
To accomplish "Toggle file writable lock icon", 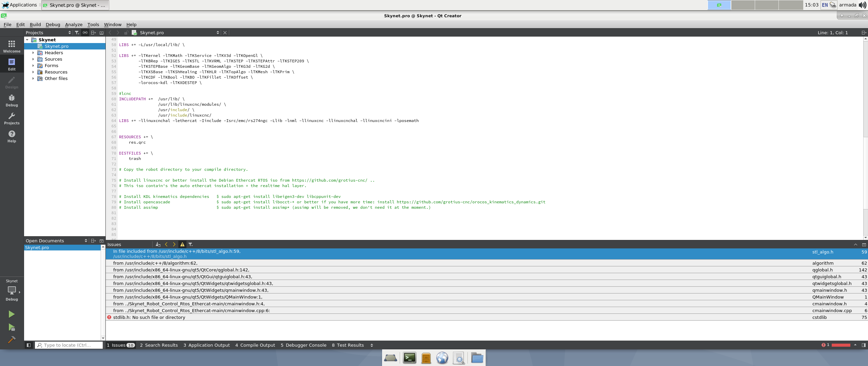I will click(126, 33).
